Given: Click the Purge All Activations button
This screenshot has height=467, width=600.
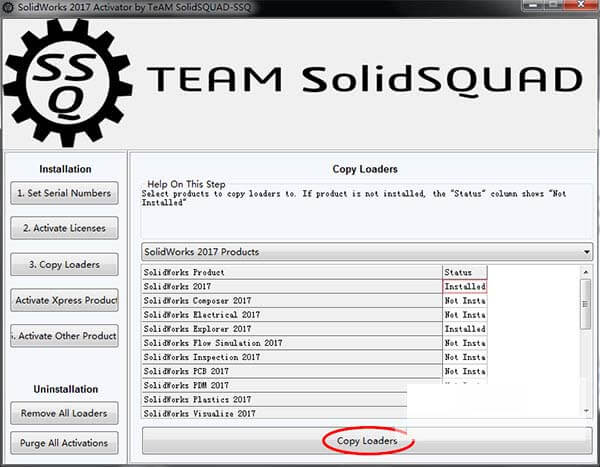Looking at the screenshot, I should coord(64,442).
